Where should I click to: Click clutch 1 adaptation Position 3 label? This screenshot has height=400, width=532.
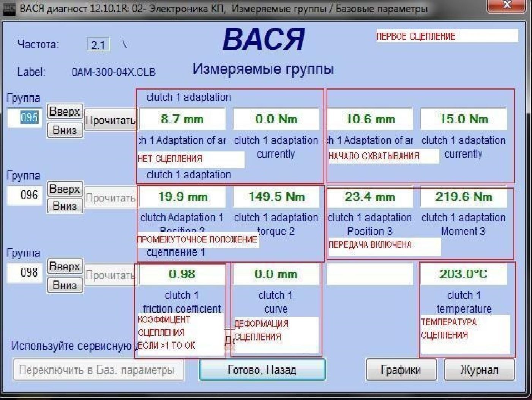click(x=370, y=224)
